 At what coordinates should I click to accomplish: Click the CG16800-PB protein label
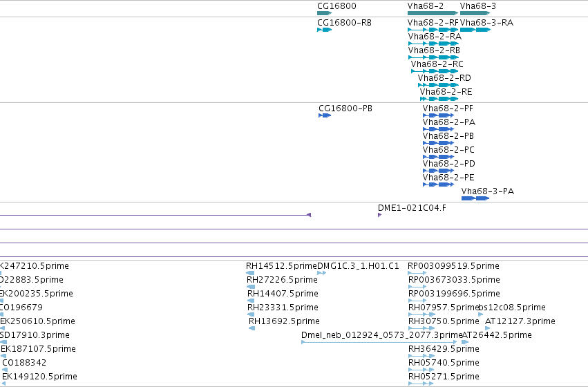coord(345,108)
